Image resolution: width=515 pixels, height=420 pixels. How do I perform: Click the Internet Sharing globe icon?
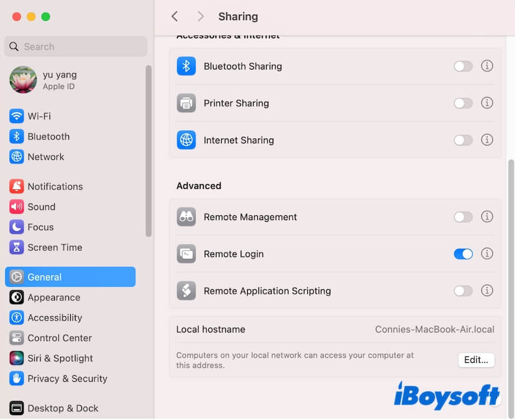(186, 140)
